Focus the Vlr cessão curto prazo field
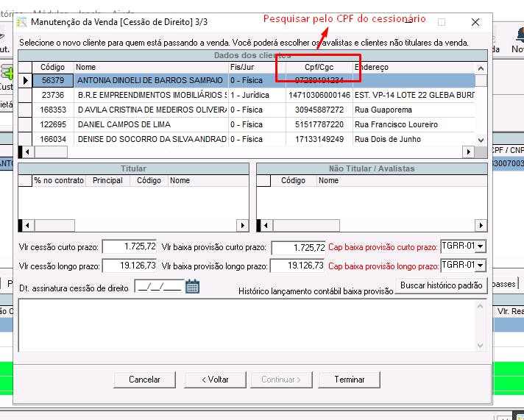 click(130, 246)
